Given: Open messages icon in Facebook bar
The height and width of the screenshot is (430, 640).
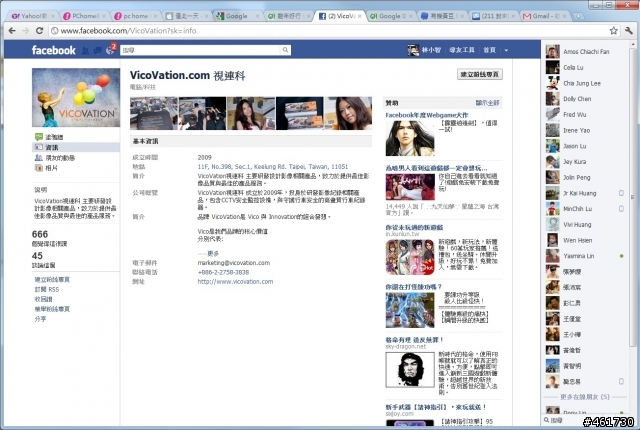Looking at the screenshot, I should pos(98,50).
